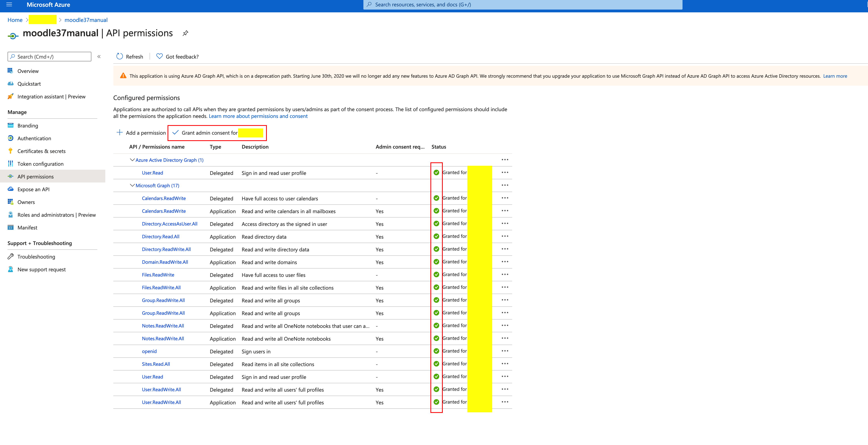The image size is (868, 445).
Task: Open the Microsoft Graph row context menu
Action: tap(505, 185)
